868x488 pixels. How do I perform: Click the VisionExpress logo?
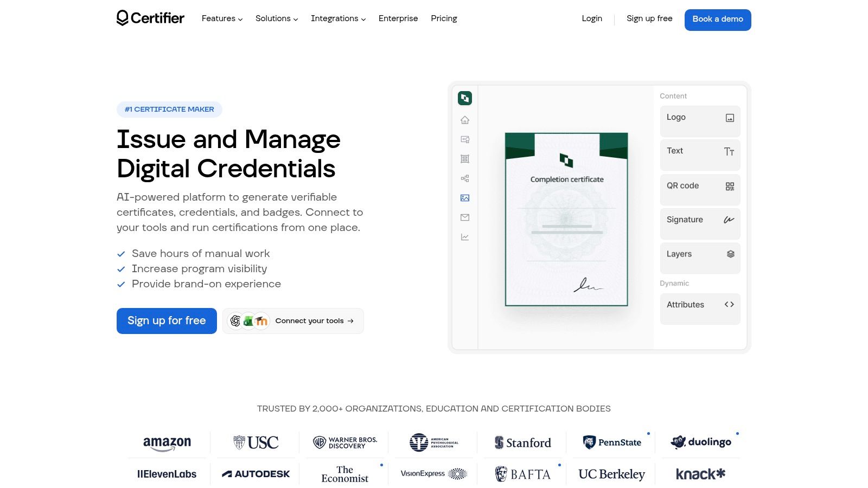point(434,474)
